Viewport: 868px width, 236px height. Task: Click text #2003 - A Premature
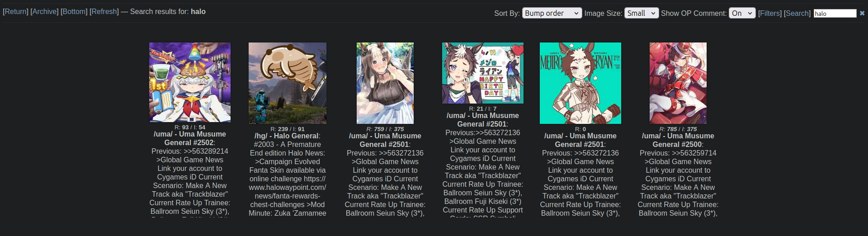point(288,144)
